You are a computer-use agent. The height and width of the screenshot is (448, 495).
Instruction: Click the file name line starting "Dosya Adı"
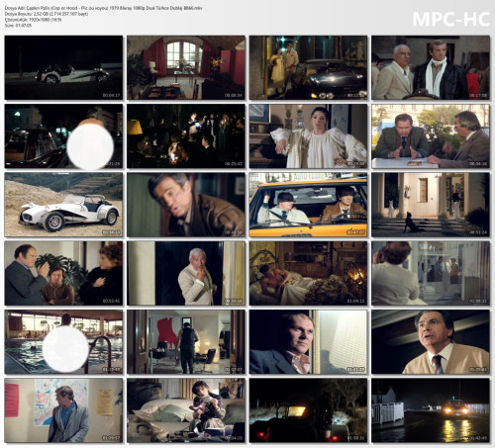[x=104, y=8]
